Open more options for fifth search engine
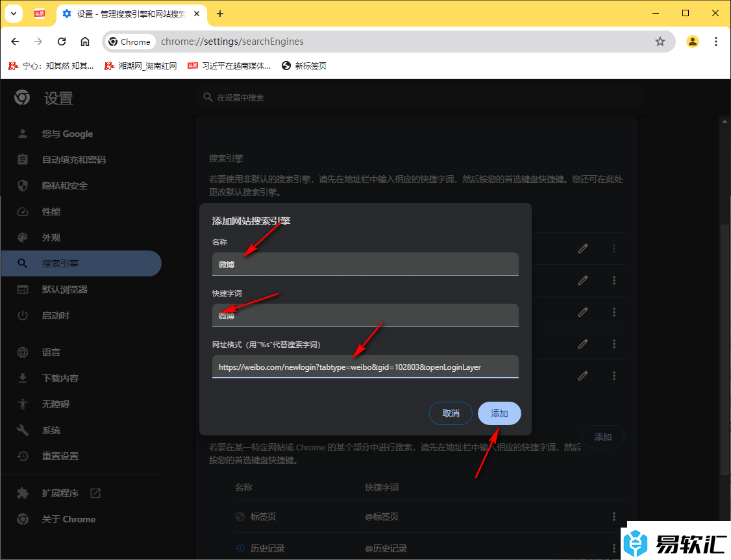731x560 pixels. (x=614, y=376)
